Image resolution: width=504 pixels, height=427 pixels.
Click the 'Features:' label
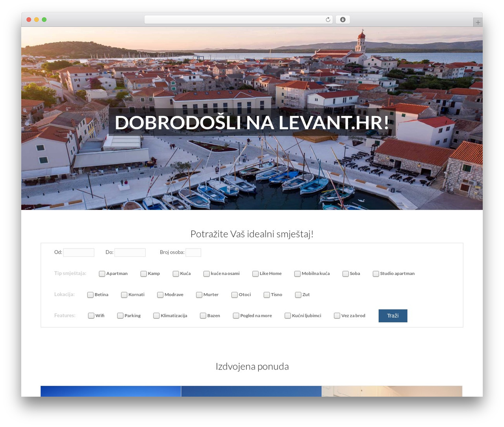[65, 316]
